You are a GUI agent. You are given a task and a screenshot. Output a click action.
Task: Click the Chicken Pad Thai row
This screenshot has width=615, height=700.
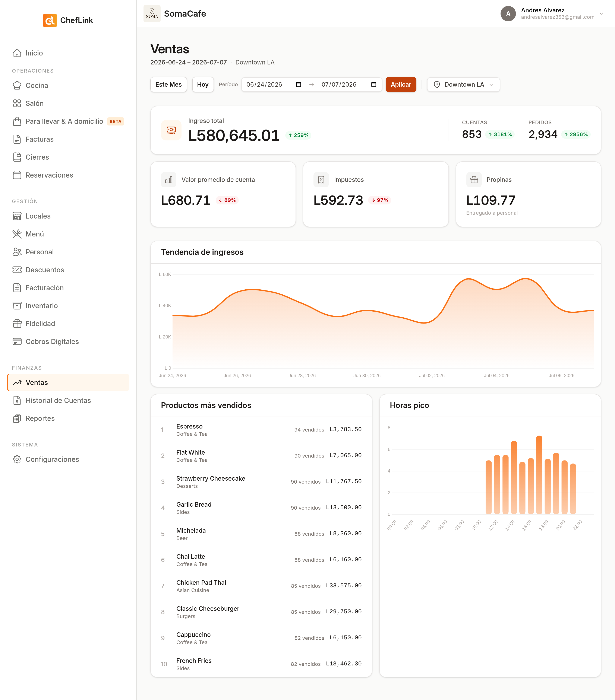tap(261, 586)
